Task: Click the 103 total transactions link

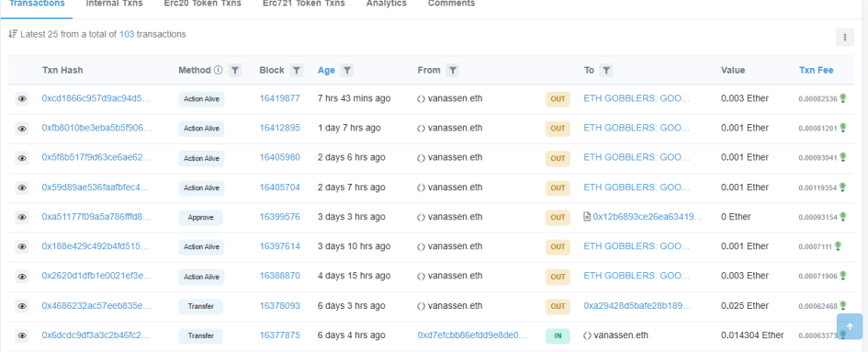Action: [127, 34]
